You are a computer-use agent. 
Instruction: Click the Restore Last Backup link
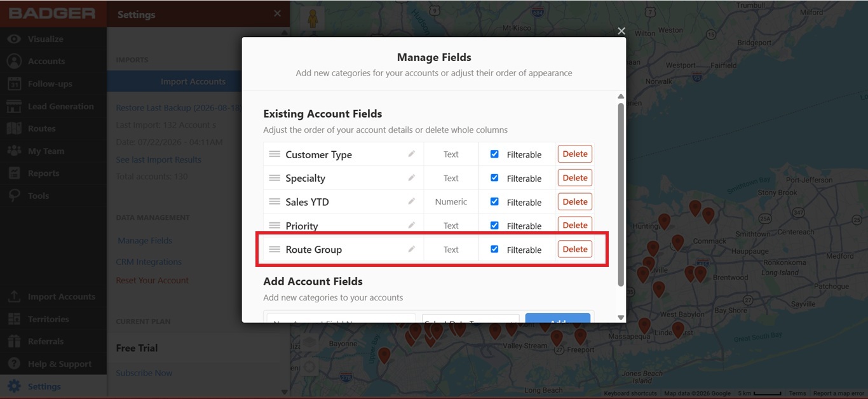(179, 108)
